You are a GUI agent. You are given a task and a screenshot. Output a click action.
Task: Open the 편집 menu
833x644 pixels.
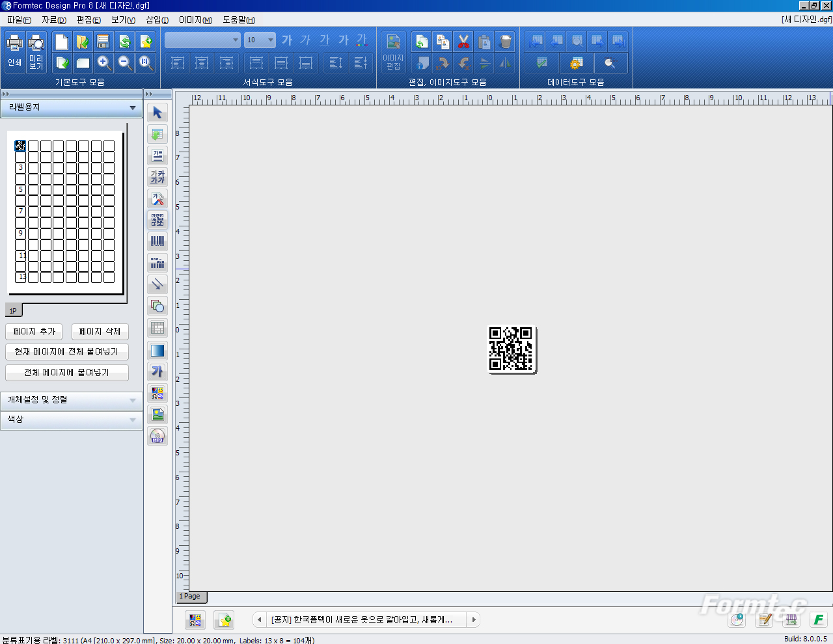pyautogui.click(x=89, y=20)
